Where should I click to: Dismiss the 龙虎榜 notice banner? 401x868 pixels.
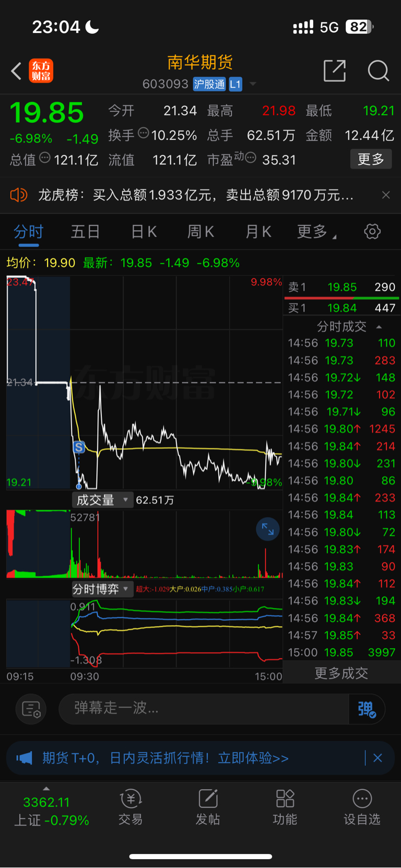click(386, 195)
